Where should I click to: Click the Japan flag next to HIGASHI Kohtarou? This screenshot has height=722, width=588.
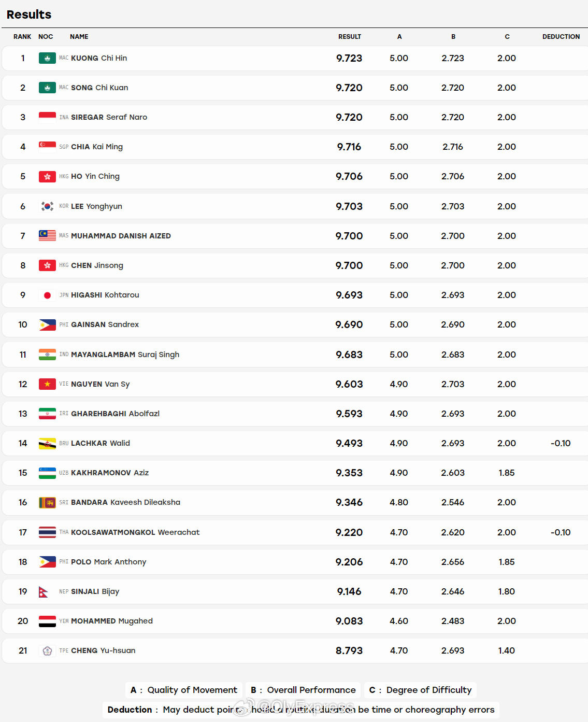[x=47, y=295]
